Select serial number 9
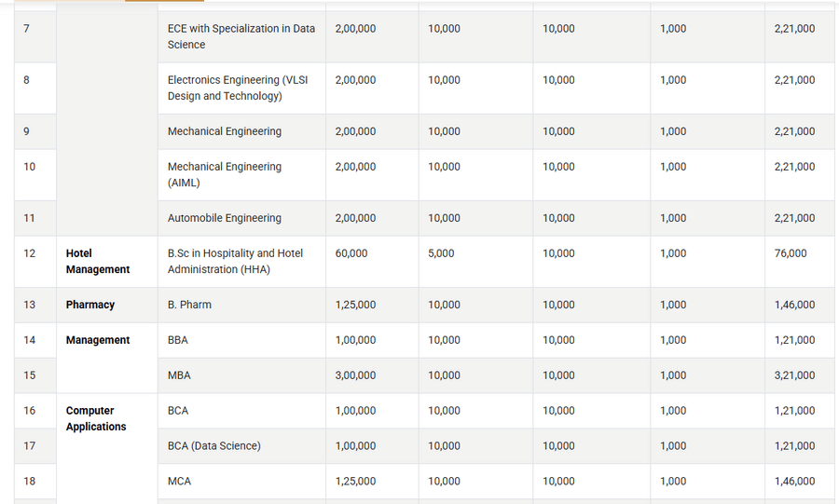 click(x=26, y=131)
